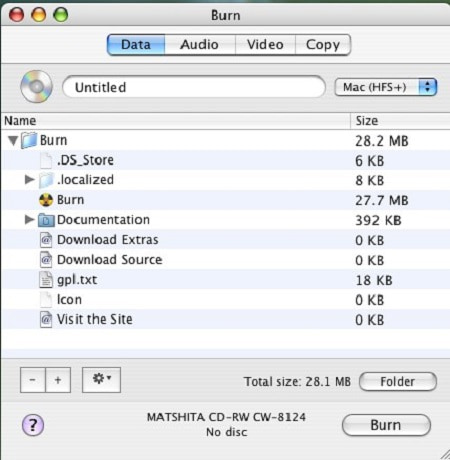Open the purple help question mark button

point(33,425)
